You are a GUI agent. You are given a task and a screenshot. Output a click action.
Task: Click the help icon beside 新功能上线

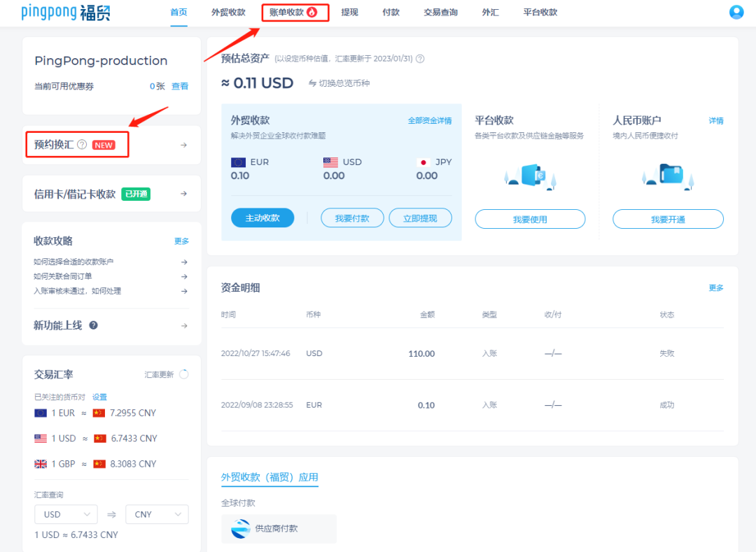coord(92,325)
